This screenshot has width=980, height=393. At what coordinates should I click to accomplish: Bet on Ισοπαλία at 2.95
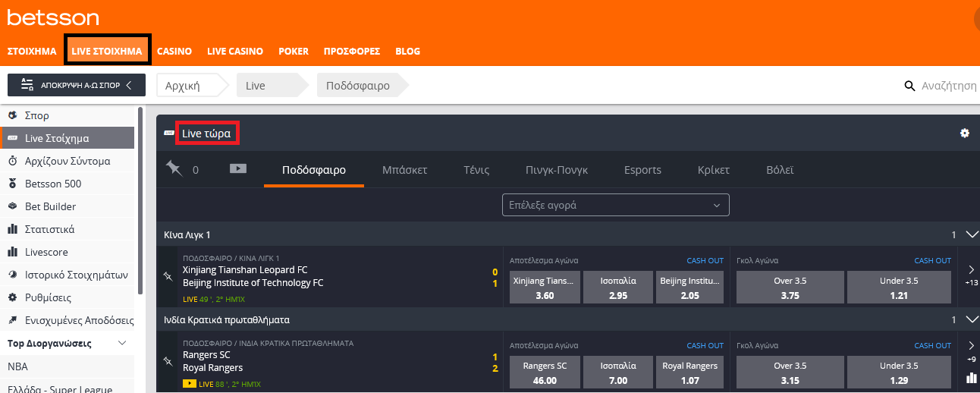pos(618,288)
